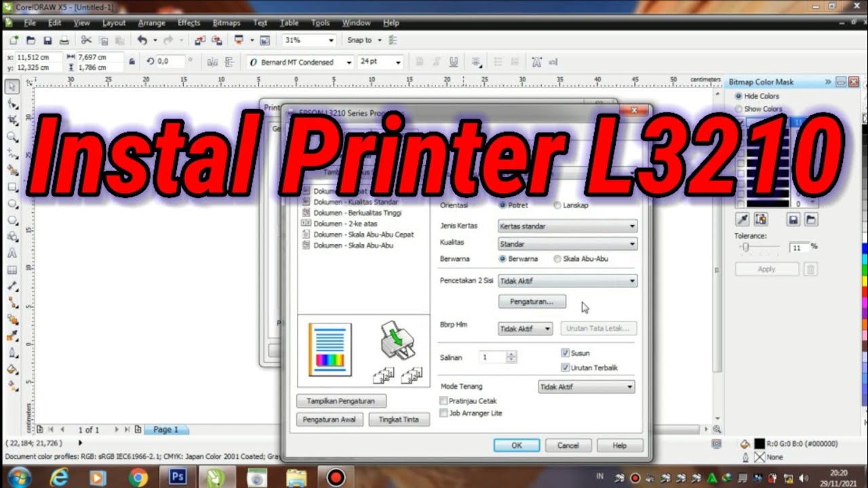Click the Cut scissors icon
The image size is (868, 488).
tap(86, 41)
